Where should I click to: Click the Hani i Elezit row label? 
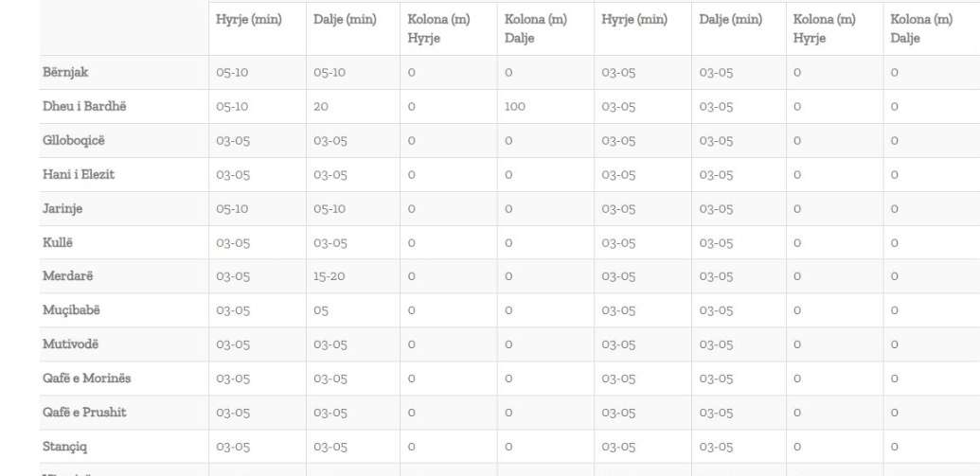click(x=79, y=174)
